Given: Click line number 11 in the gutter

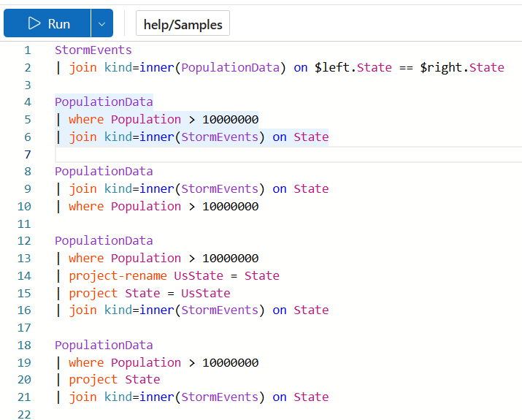Looking at the screenshot, I should coord(24,224).
